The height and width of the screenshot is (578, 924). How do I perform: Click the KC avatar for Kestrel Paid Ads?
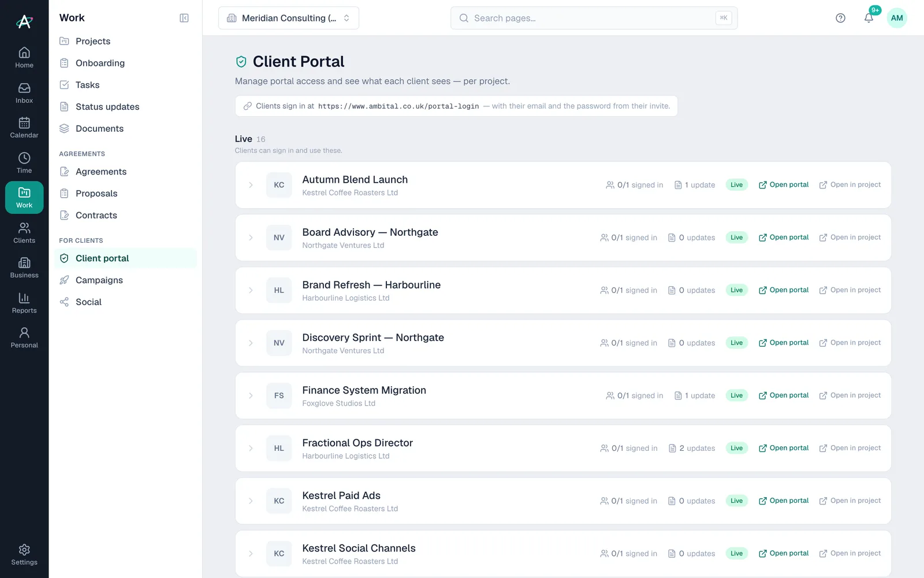tap(279, 501)
